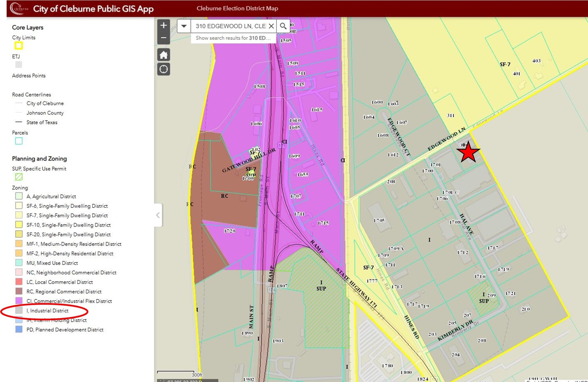Click the red star marker on map
Screen dimensions: 588x382
(468, 152)
